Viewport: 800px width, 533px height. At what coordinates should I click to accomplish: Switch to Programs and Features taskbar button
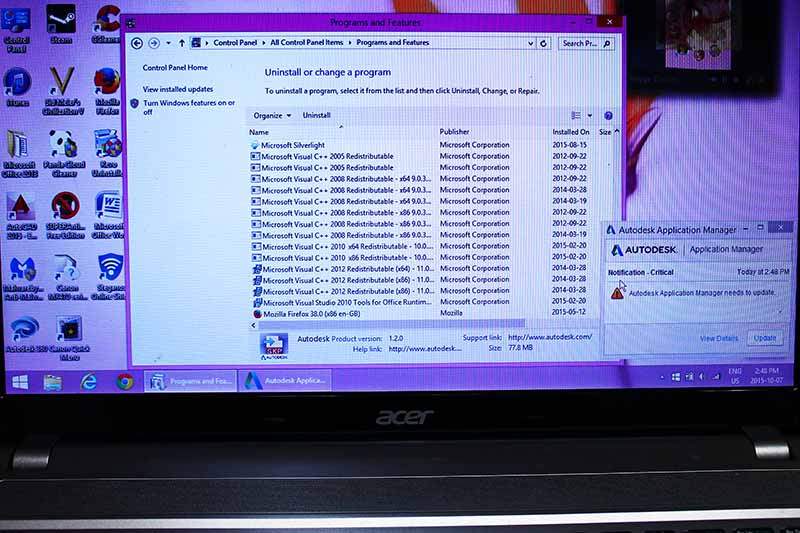[x=191, y=381]
